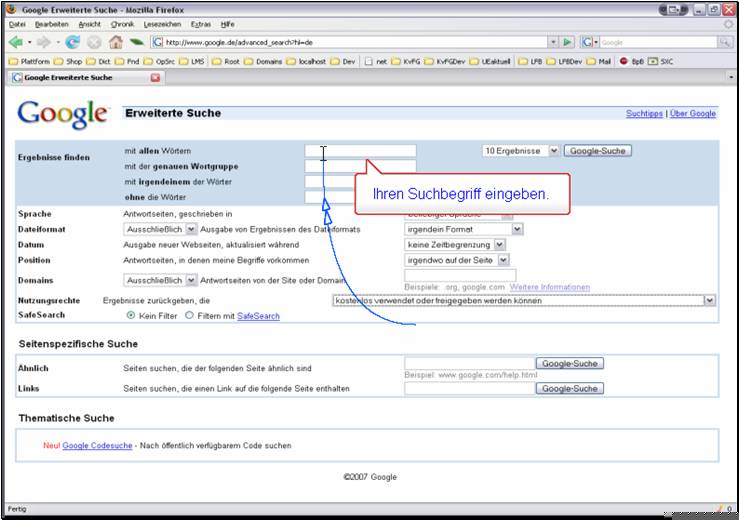The height and width of the screenshot is (520, 739).
Task: Click the green Go arrow beside address bar
Action: [567, 43]
